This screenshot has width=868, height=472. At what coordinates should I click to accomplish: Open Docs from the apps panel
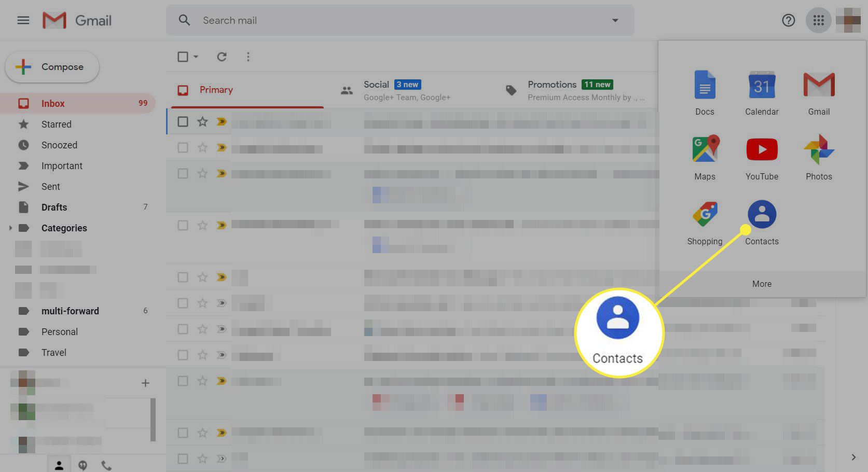(705, 93)
